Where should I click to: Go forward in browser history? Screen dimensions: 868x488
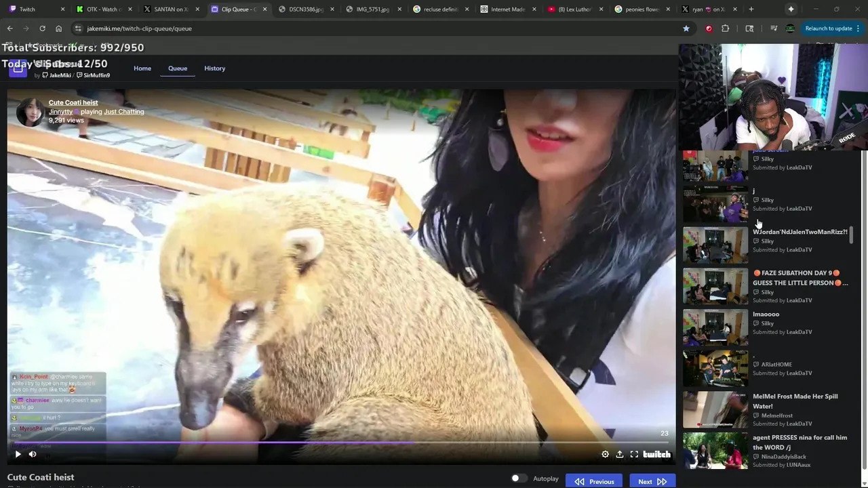pyautogui.click(x=26, y=28)
